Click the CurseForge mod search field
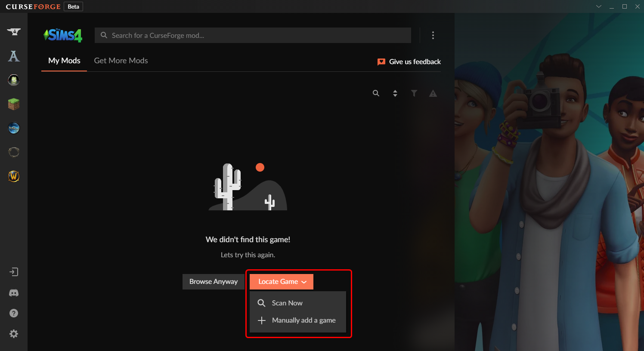 253,35
